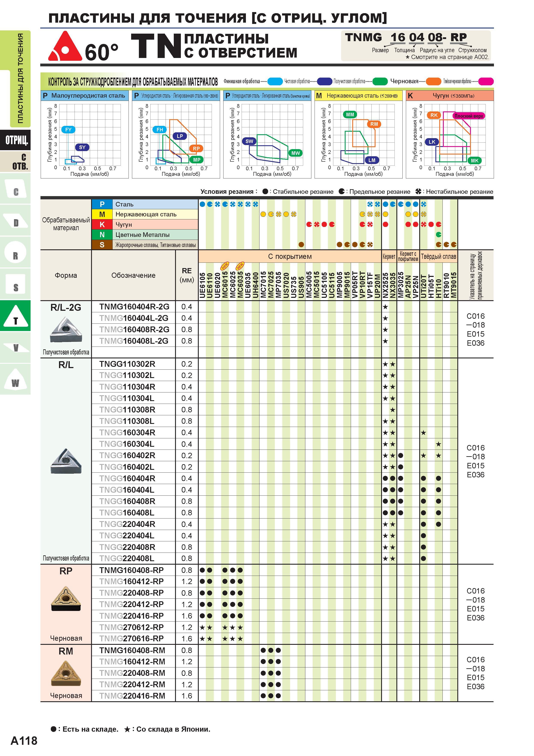Click the LK badge in the cast iron chart
Viewport: 534px width, 756px height.
click(432, 142)
